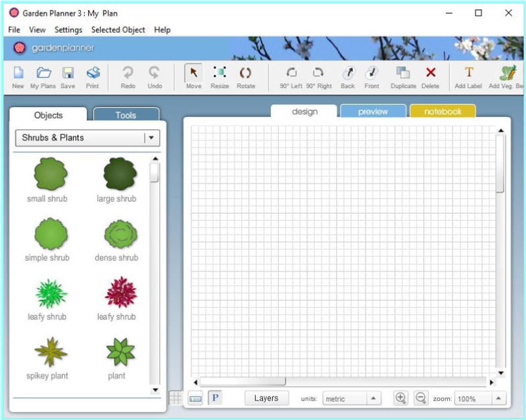Switch to the design tab
This screenshot has width=526, height=420.
point(304,111)
